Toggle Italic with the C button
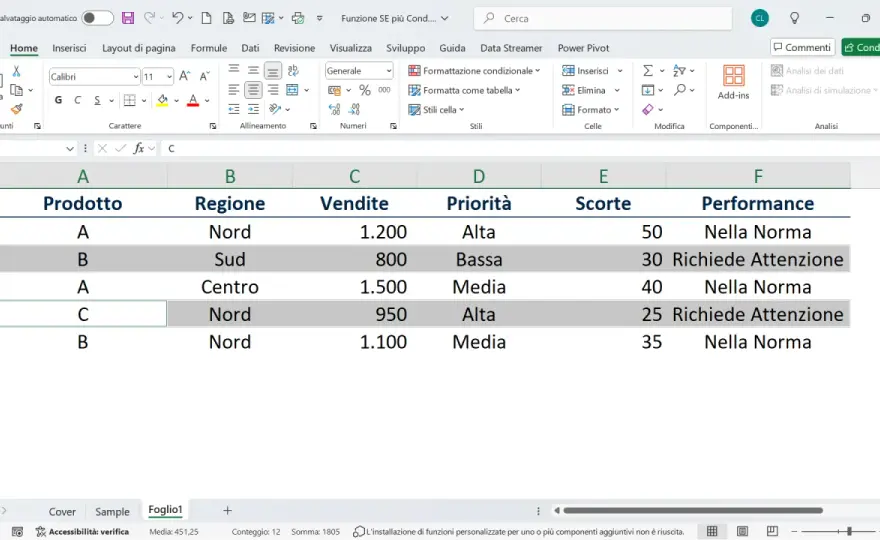880x540 pixels. [77, 100]
